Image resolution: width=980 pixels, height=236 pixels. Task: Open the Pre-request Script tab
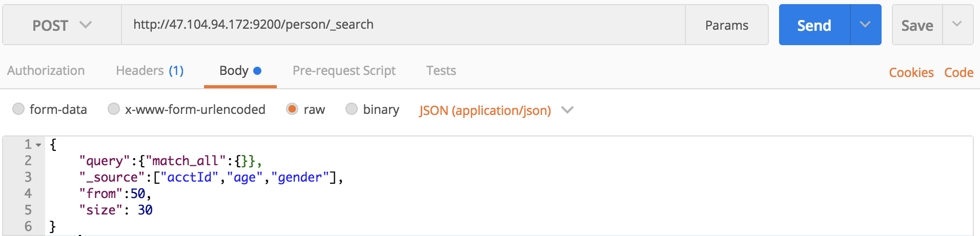pos(344,71)
